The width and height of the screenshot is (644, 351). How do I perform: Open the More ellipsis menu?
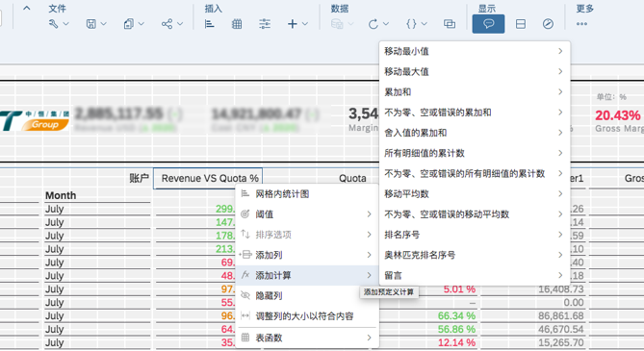[x=581, y=24]
